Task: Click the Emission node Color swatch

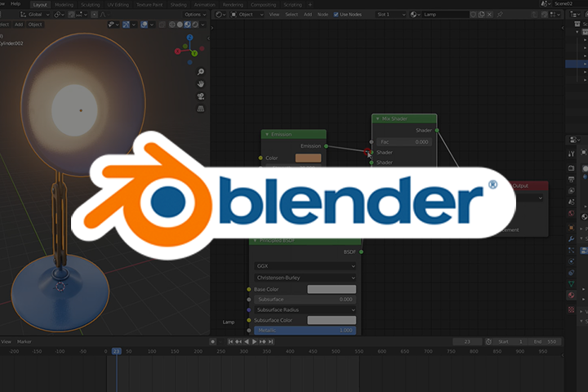Action: pos(308,158)
